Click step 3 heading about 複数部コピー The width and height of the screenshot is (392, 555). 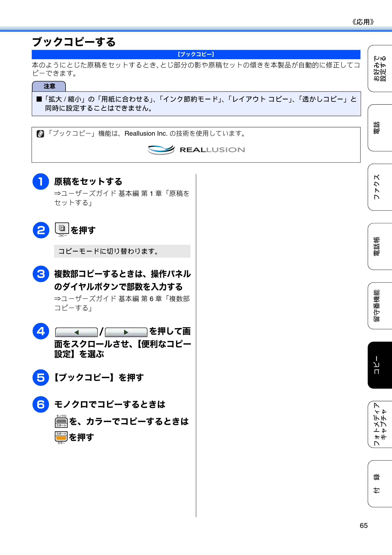(122, 280)
